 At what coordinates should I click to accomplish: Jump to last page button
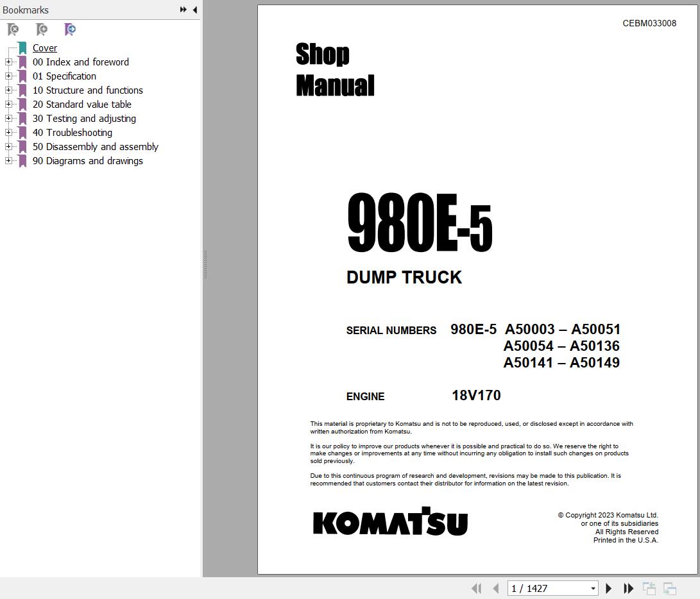pos(628,588)
